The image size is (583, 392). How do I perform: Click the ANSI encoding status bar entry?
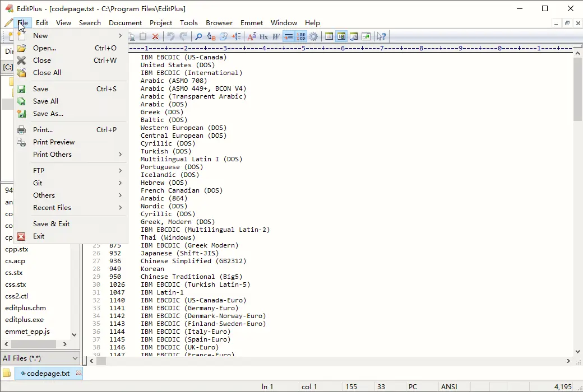click(449, 386)
